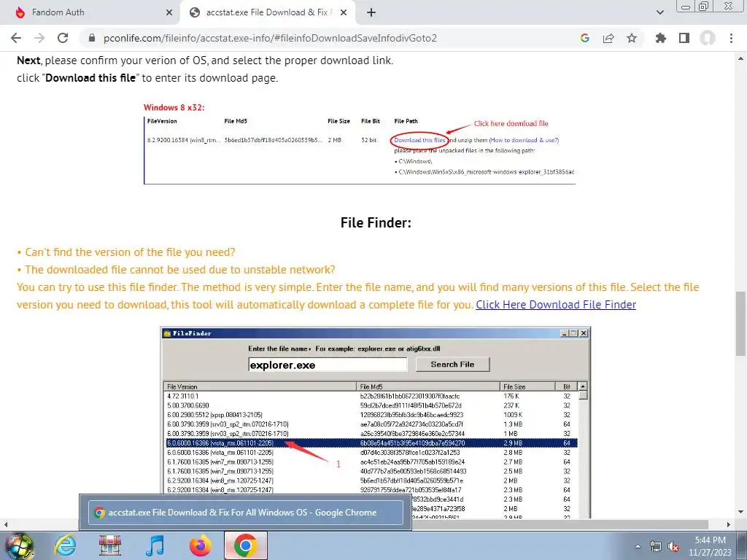Open the clock showing 5:44 PM
Image resolution: width=747 pixels, height=560 pixels.
point(710,546)
